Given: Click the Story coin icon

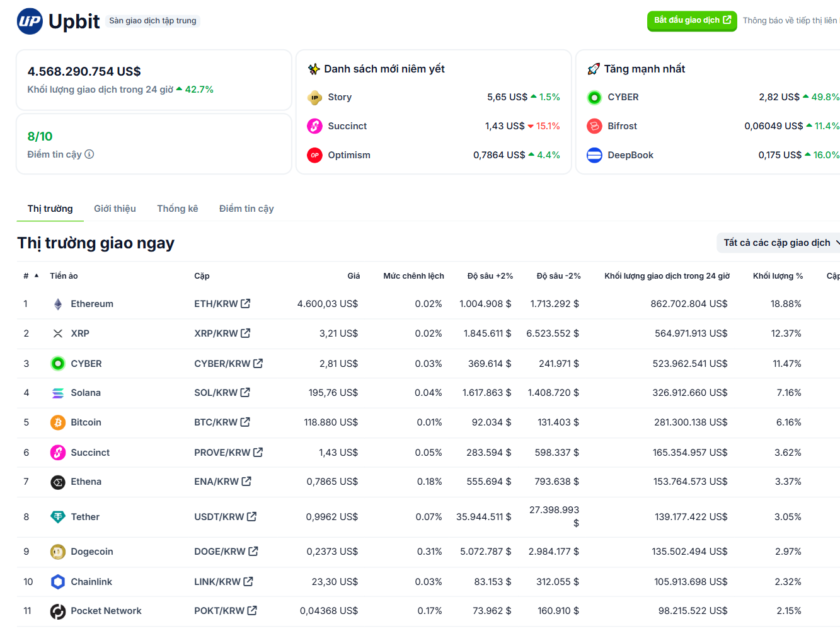Looking at the screenshot, I should pos(314,97).
